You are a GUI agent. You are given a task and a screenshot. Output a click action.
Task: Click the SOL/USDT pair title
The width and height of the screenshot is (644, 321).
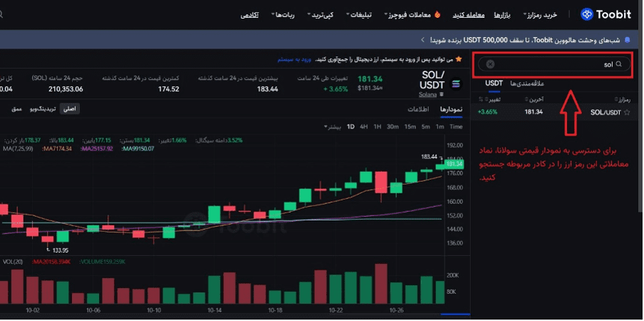pos(432,80)
